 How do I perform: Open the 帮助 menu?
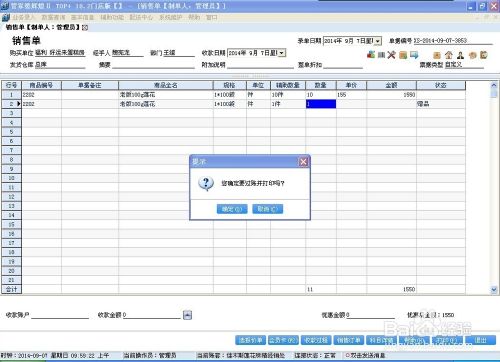click(x=194, y=17)
